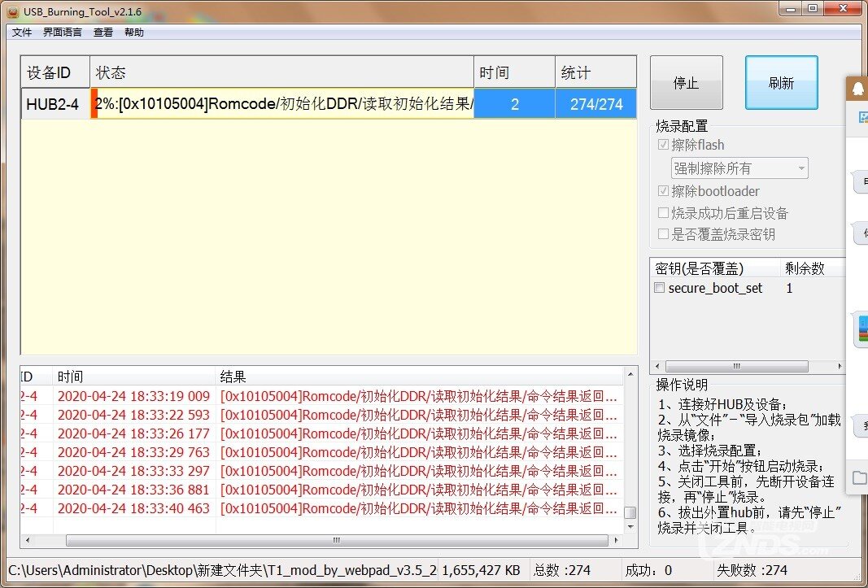
Task: Click the 刷新 button
Action: point(781,82)
